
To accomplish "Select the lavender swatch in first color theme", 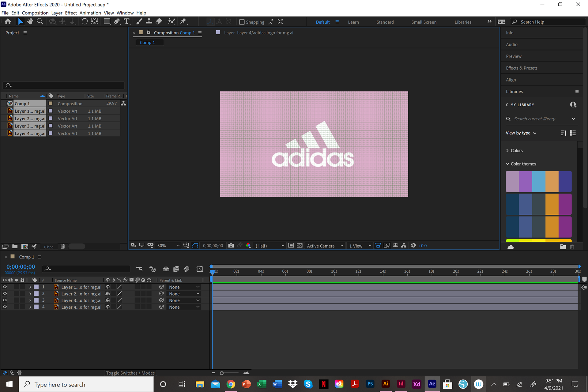I will tap(512, 181).
